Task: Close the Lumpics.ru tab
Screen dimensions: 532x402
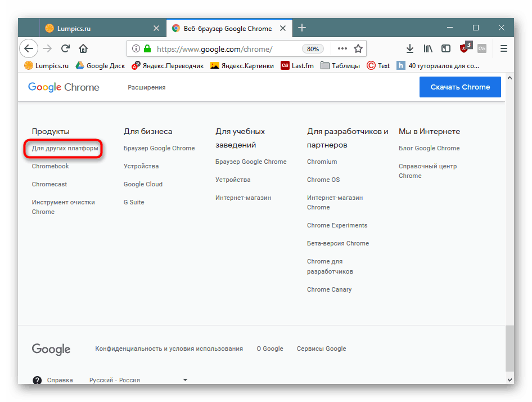Action: (156, 28)
